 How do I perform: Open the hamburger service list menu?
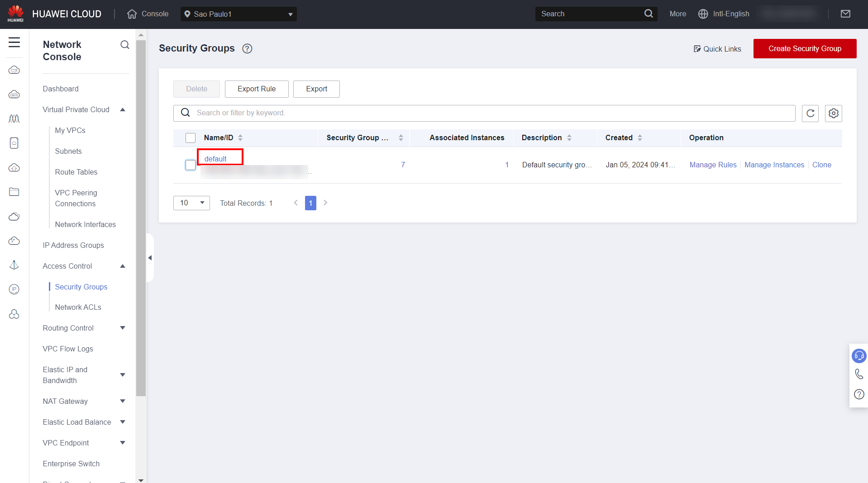[14, 43]
